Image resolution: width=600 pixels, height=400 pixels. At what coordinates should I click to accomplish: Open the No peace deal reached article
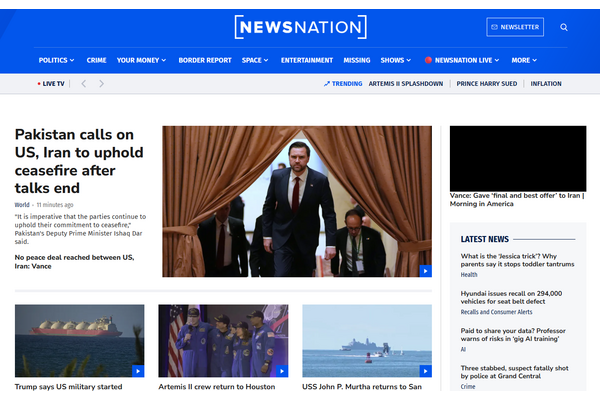pos(74,262)
